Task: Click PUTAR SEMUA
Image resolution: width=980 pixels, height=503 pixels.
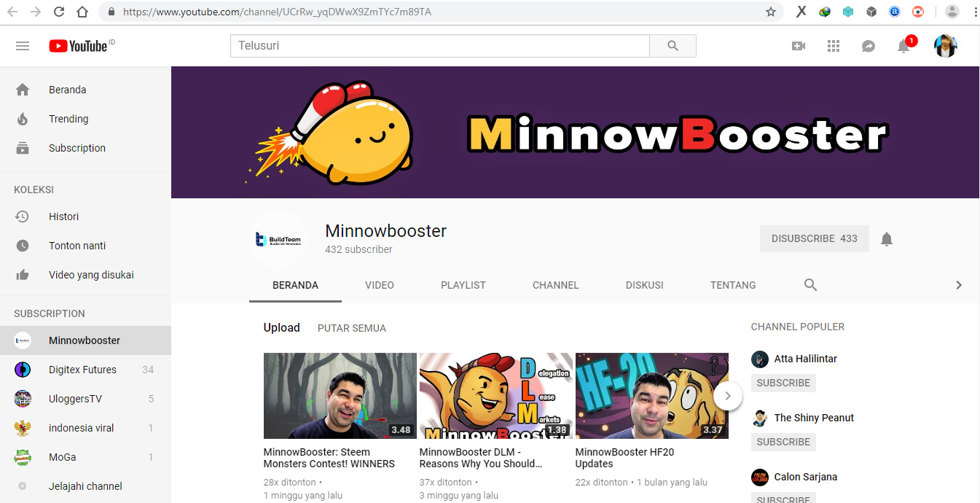Action: [x=352, y=328]
